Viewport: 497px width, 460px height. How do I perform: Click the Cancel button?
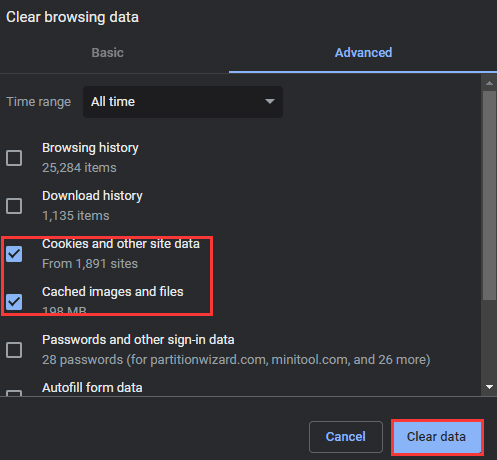(x=346, y=437)
